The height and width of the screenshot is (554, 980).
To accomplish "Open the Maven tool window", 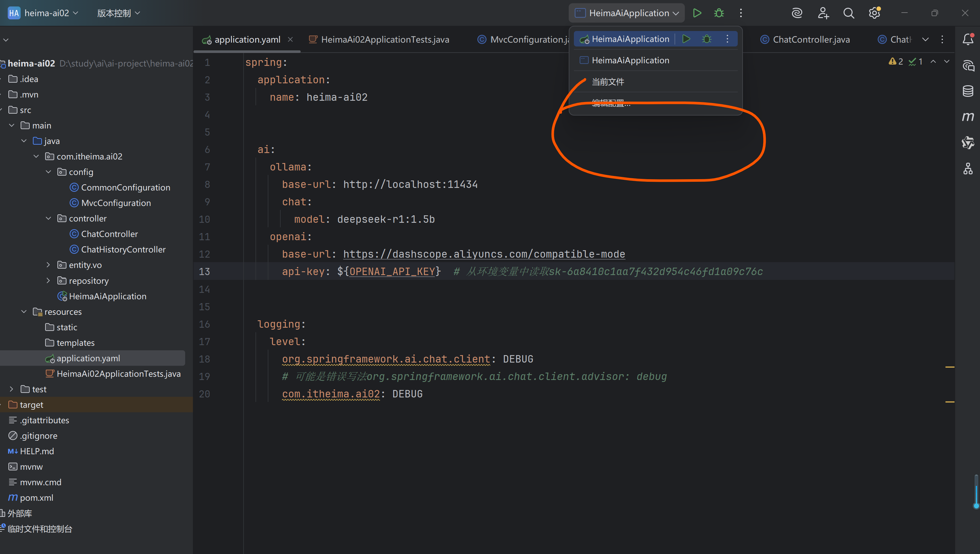I will pyautogui.click(x=968, y=117).
